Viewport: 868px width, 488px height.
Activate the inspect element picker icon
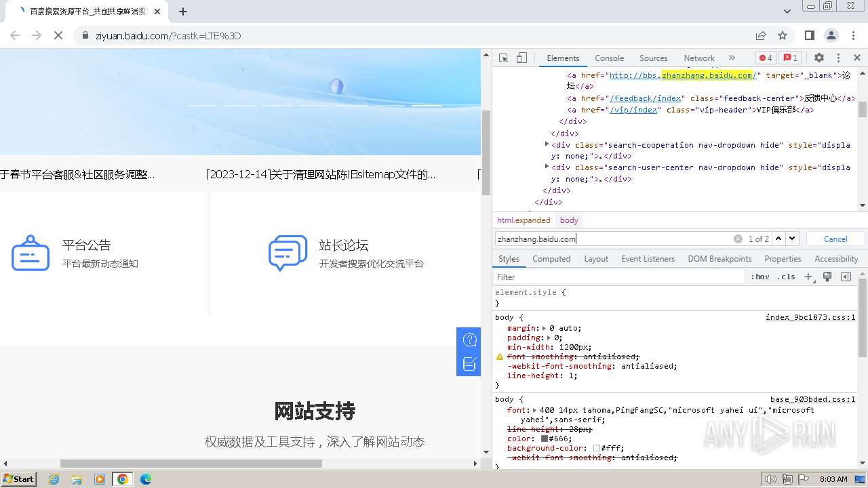(x=503, y=58)
